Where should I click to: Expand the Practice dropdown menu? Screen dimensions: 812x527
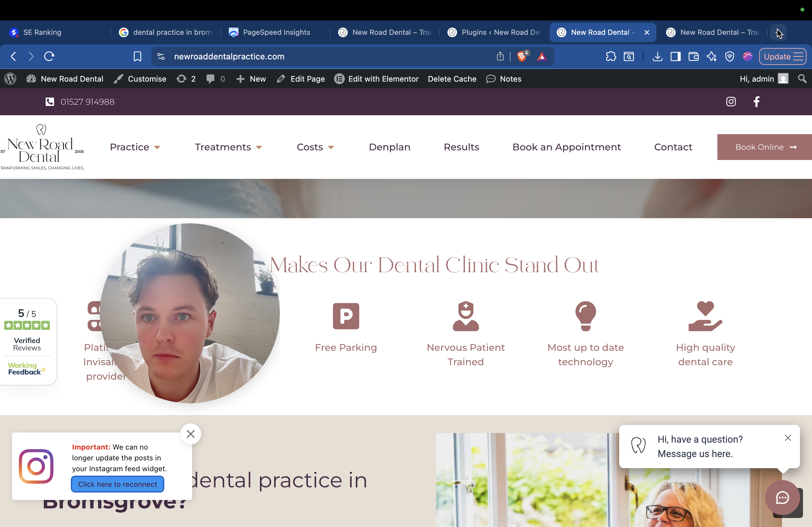(135, 147)
